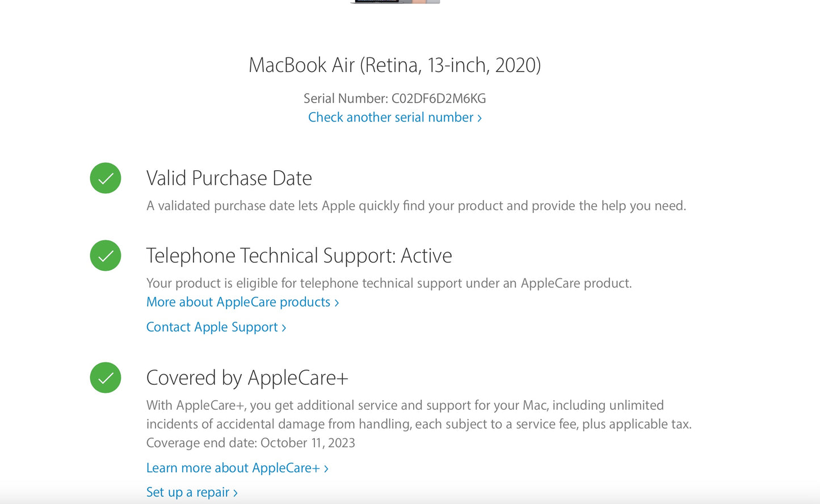Screen dimensions: 820x504
Task: Click the MacBook product image at top
Action: (395, 2)
